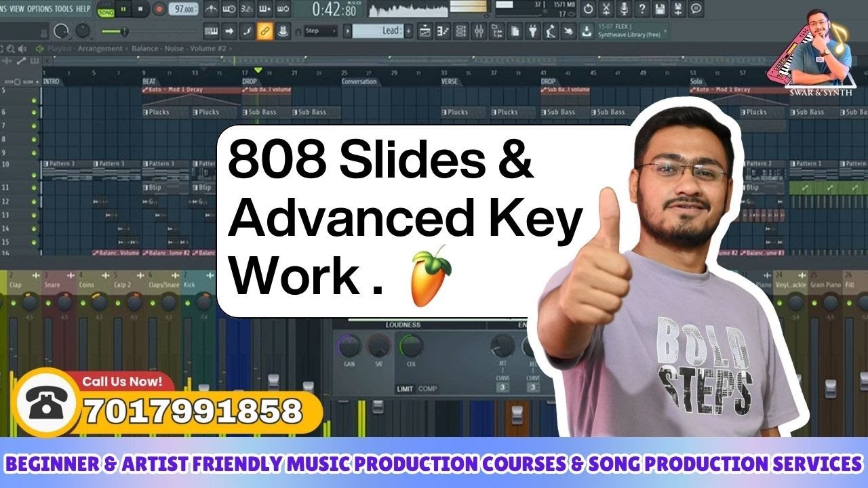This screenshot has width=868, height=488.
Task: Toggle the metronome icon
Action: [212, 9]
